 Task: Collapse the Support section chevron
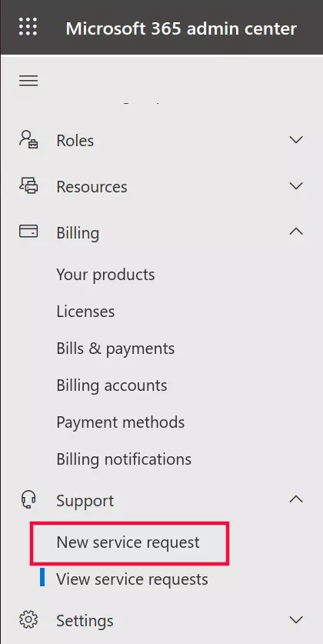(296, 499)
